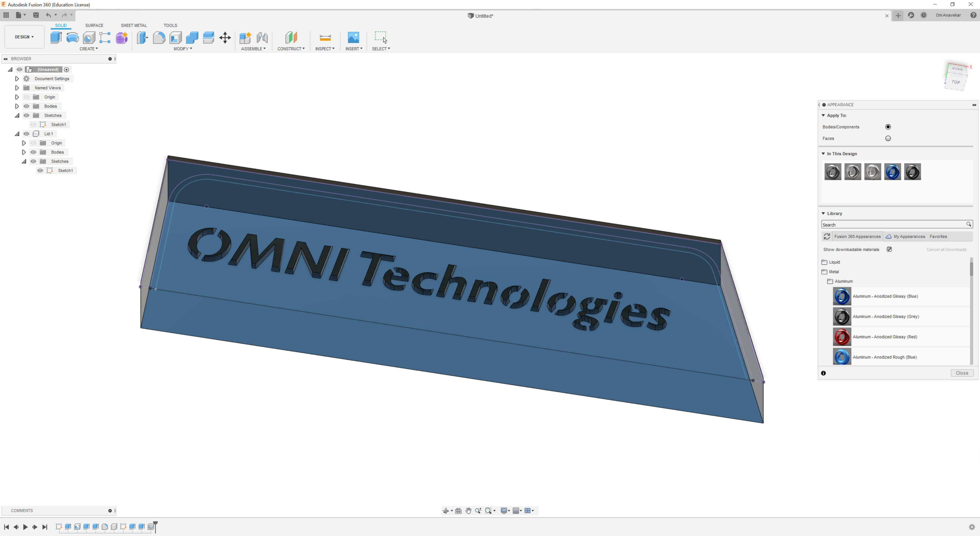
Task: Select Aluminum Anodized Glossy (Red) swatch
Action: 841,337
